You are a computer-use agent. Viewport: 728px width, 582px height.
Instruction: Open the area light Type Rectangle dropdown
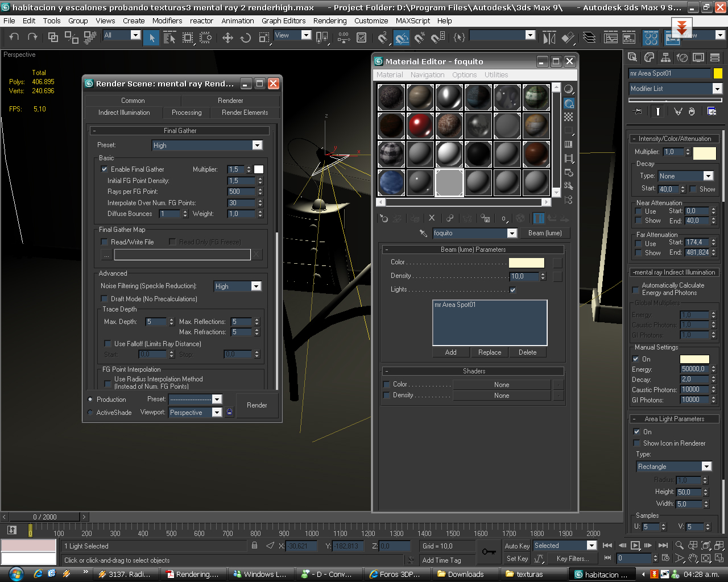click(x=707, y=467)
